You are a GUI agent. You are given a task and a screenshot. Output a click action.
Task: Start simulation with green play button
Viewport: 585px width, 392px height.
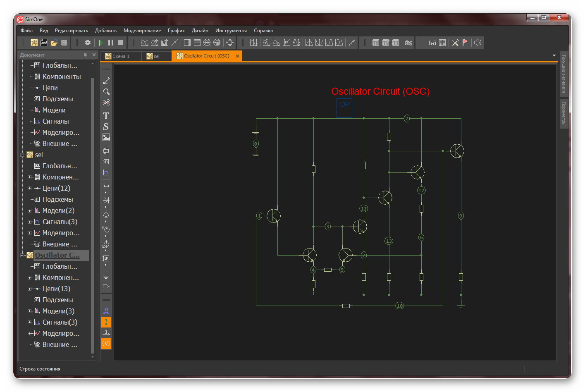point(101,43)
